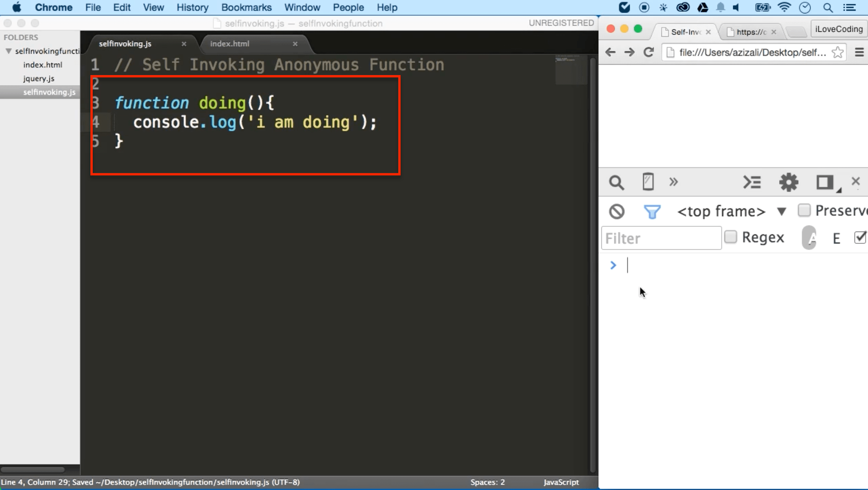The height and width of the screenshot is (490, 868).
Task: Bookmark the page with the star icon
Action: pyautogui.click(x=838, y=52)
